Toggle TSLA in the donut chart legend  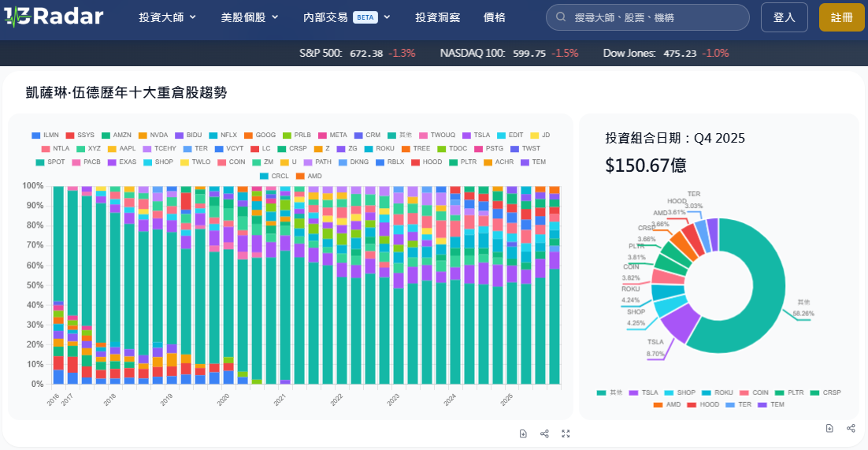click(x=644, y=392)
